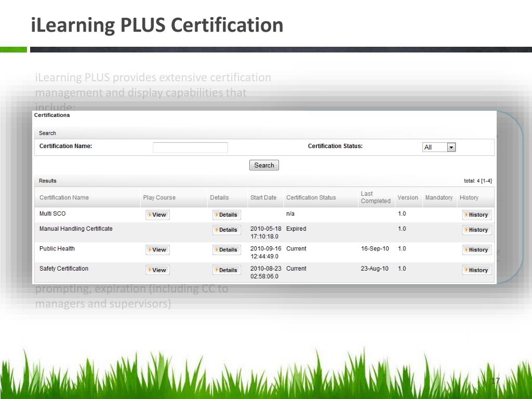
Task: Click the Current status for Public Health
Action: tap(296, 249)
